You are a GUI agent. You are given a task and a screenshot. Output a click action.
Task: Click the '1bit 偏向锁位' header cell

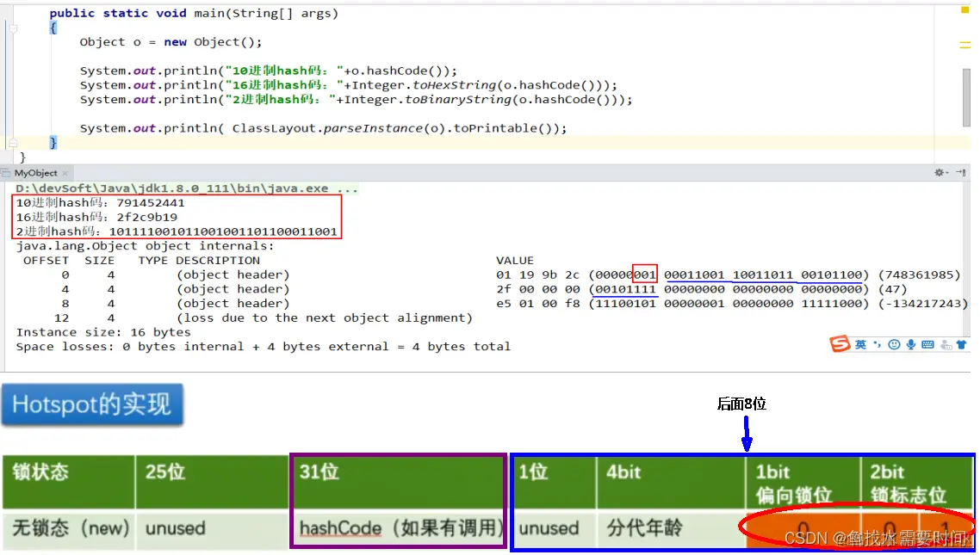803,482
